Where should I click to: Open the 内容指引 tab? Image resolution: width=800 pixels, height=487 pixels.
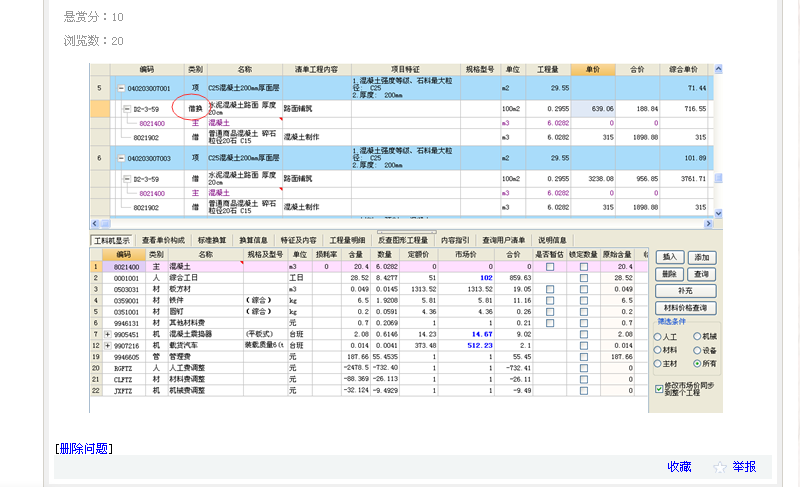pos(455,240)
